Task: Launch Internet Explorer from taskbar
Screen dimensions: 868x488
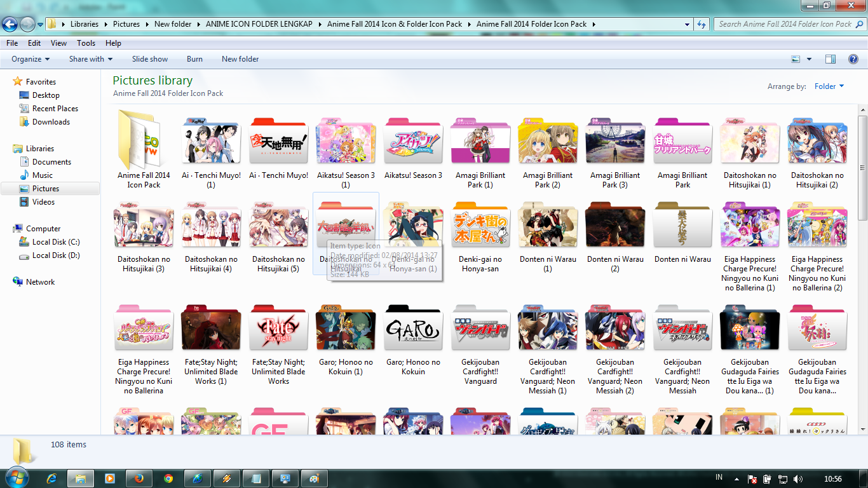Action: 51,478
